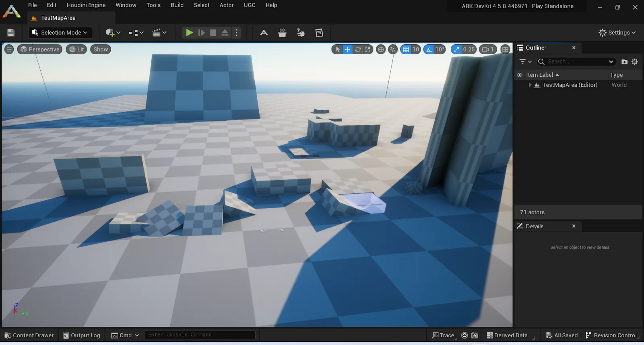Toggle viewport layout maximize restore icon
The image size is (644, 345).
coord(505,49)
